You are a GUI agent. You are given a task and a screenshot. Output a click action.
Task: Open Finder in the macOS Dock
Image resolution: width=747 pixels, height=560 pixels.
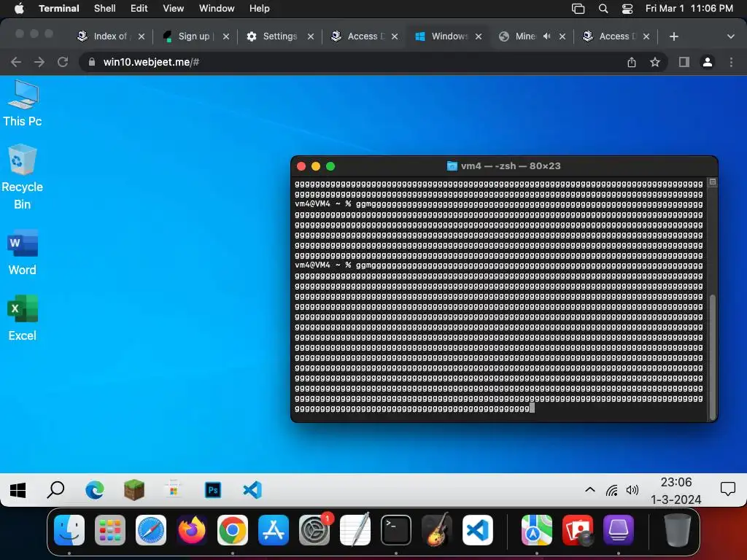(69, 530)
